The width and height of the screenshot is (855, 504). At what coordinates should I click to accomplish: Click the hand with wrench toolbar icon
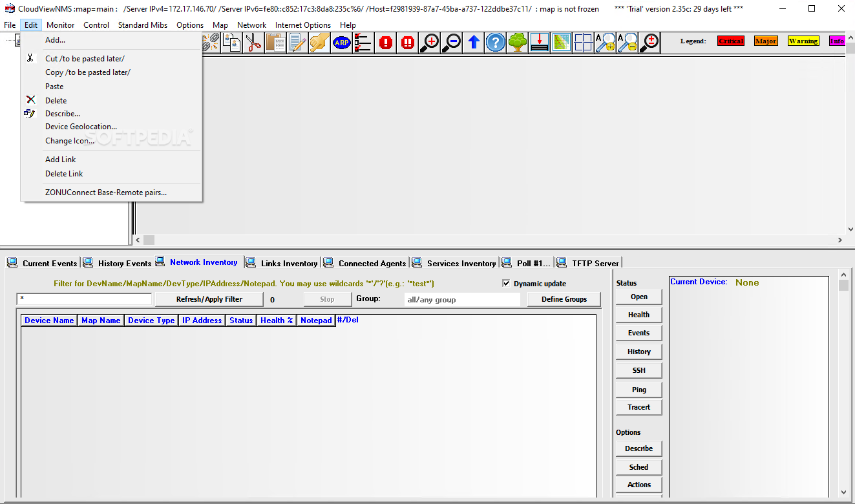(319, 43)
